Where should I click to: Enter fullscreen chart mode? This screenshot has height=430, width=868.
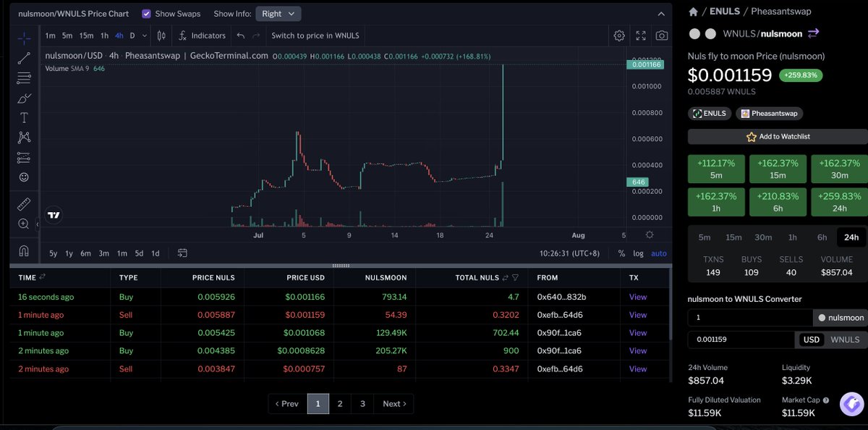coord(641,35)
